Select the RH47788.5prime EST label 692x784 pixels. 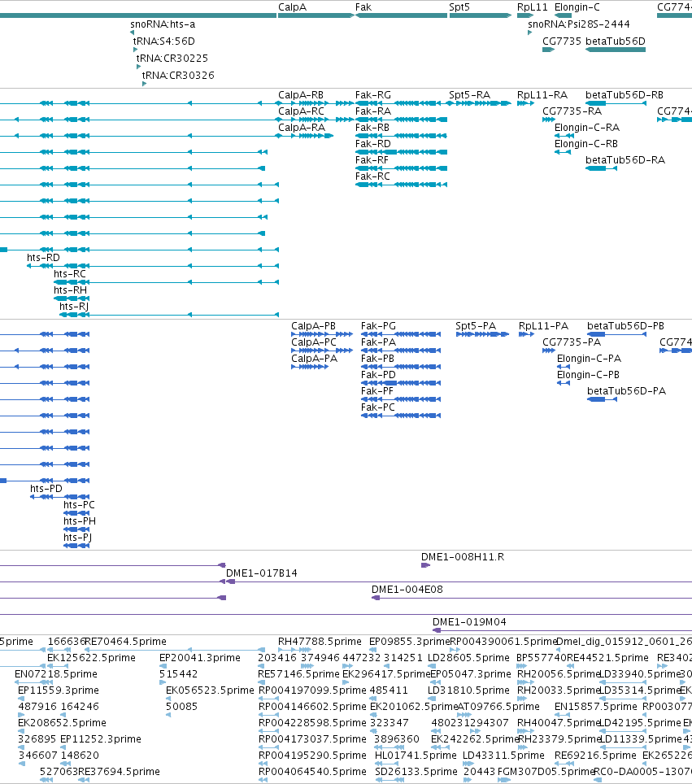point(320,642)
